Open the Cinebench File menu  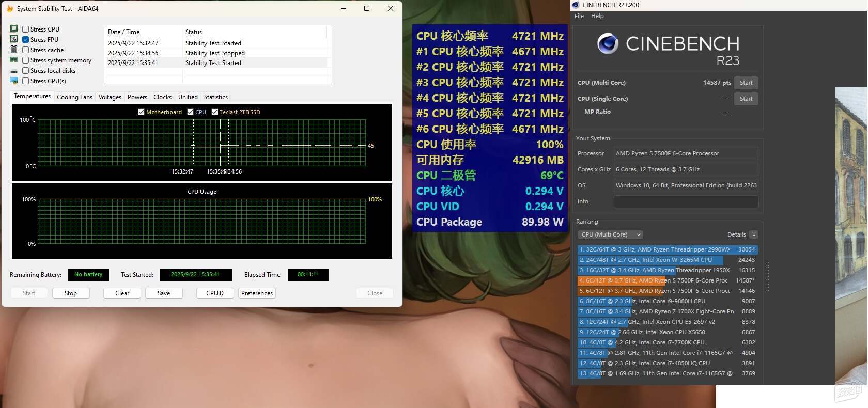point(579,16)
